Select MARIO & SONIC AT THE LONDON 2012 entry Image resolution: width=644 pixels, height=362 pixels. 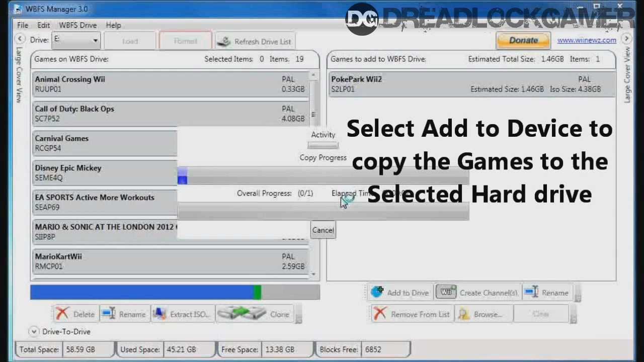tap(105, 232)
